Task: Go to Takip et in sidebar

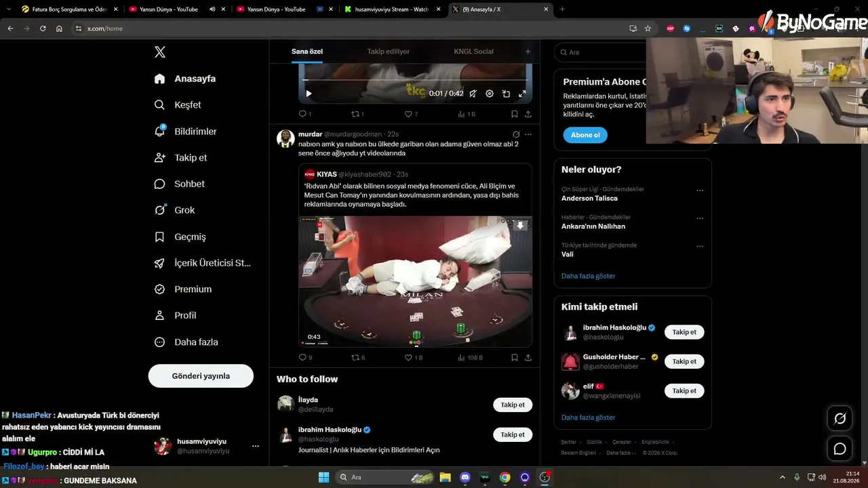Action: (180, 158)
